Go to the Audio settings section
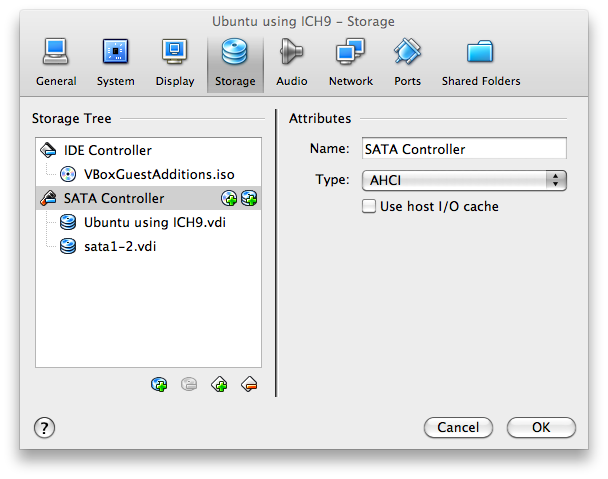Viewport: 608px width, 479px height. [291, 62]
